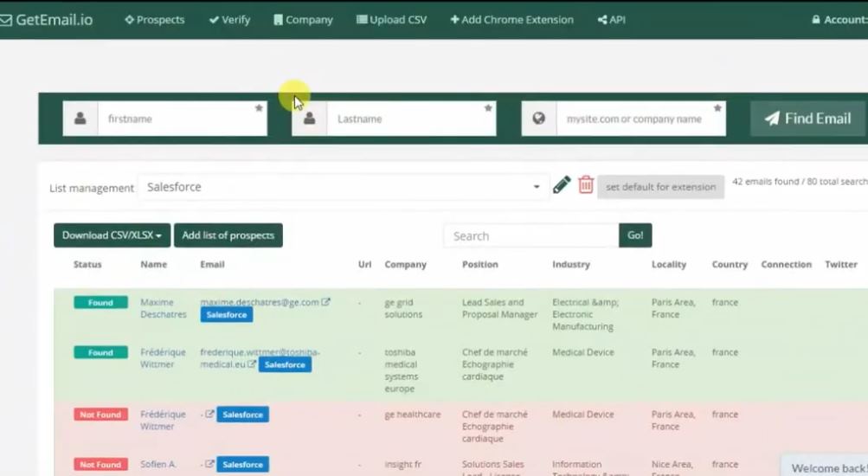Click the Position column header
The height and width of the screenshot is (476, 868).
click(x=480, y=265)
